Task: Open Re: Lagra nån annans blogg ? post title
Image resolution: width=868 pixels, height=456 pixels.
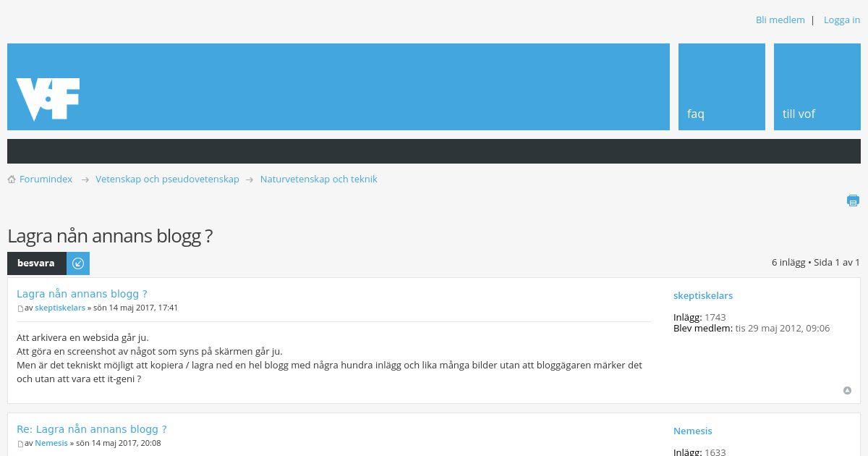Action: point(91,429)
